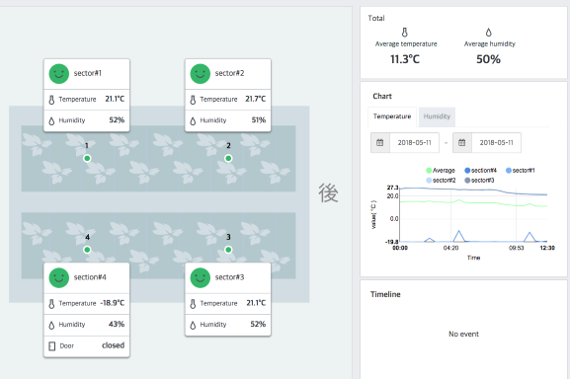Click the thermometer icon in sector#1 card
Screen dimensions: 570x379
click(52, 100)
